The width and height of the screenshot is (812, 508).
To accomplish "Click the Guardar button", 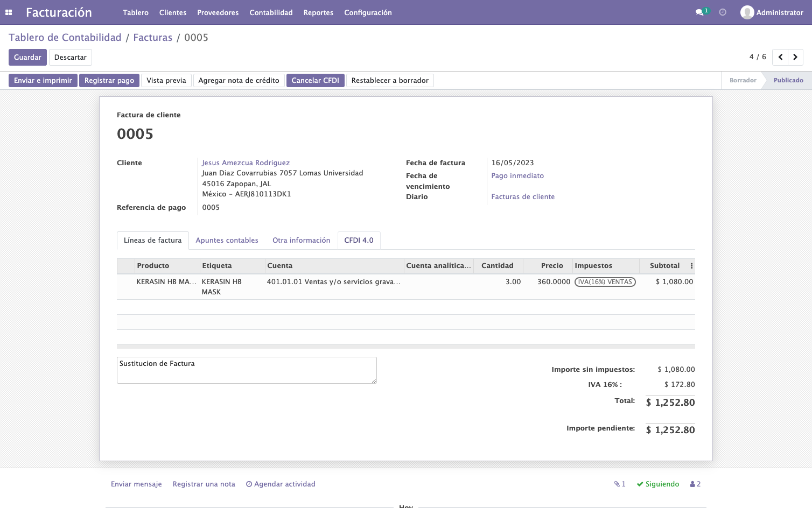I will pyautogui.click(x=27, y=57).
